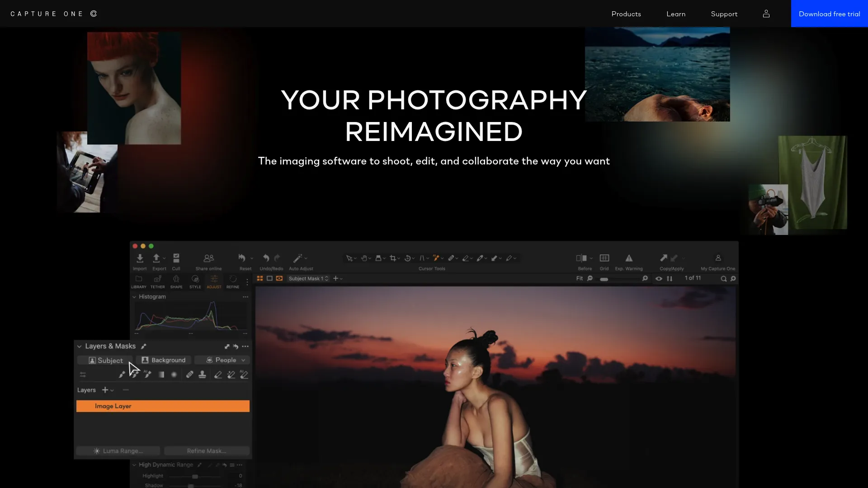Toggle the Before view comparison
Screen dimensions: 868x488
tap(581, 258)
